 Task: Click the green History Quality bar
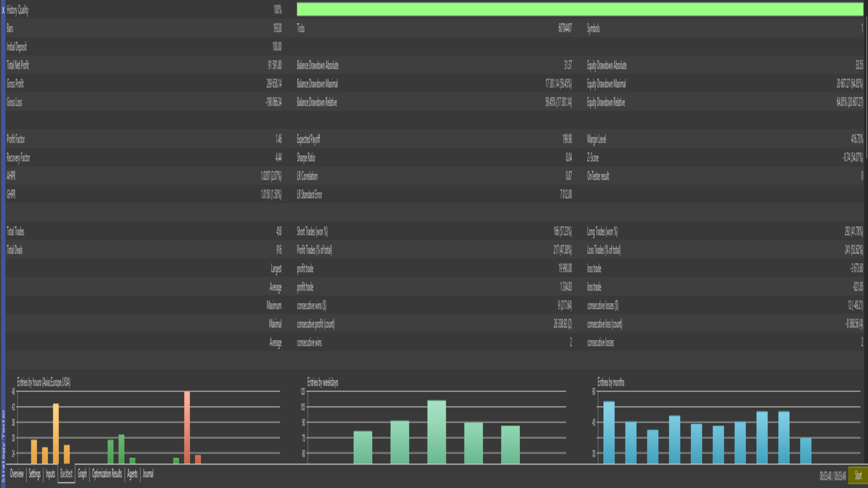(580, 9)
